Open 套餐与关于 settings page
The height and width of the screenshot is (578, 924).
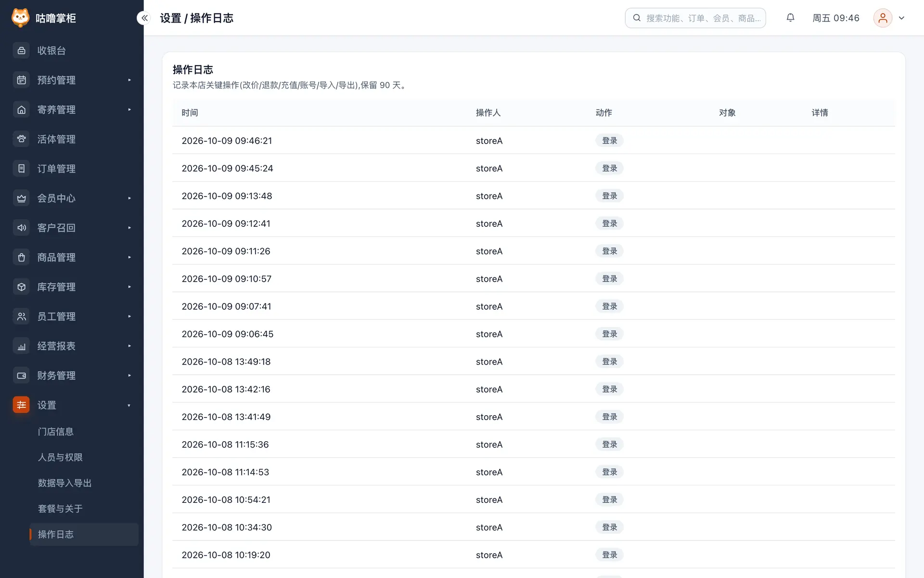tap(60, 509)
